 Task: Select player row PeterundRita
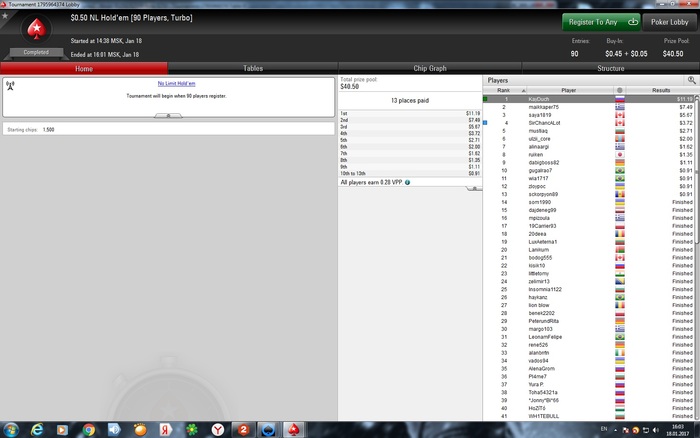(x=588, y=321)
